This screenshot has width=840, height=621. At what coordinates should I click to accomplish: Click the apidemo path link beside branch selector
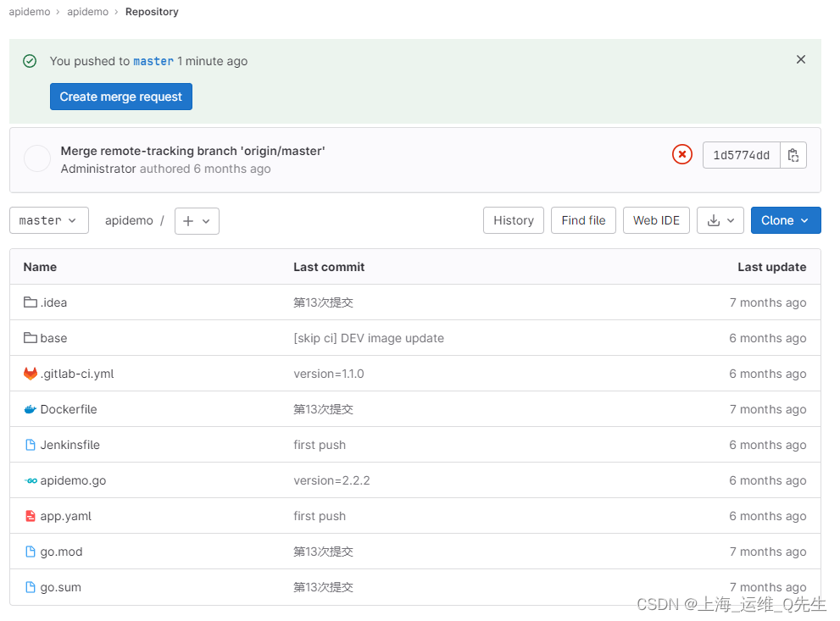click(x=129, y=220)
